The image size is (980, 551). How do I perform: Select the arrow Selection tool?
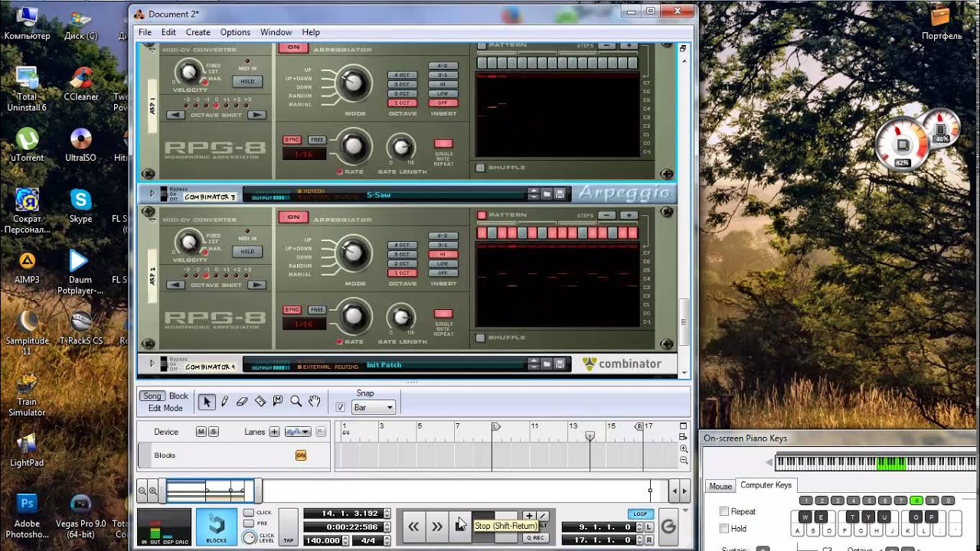[206, 402]
